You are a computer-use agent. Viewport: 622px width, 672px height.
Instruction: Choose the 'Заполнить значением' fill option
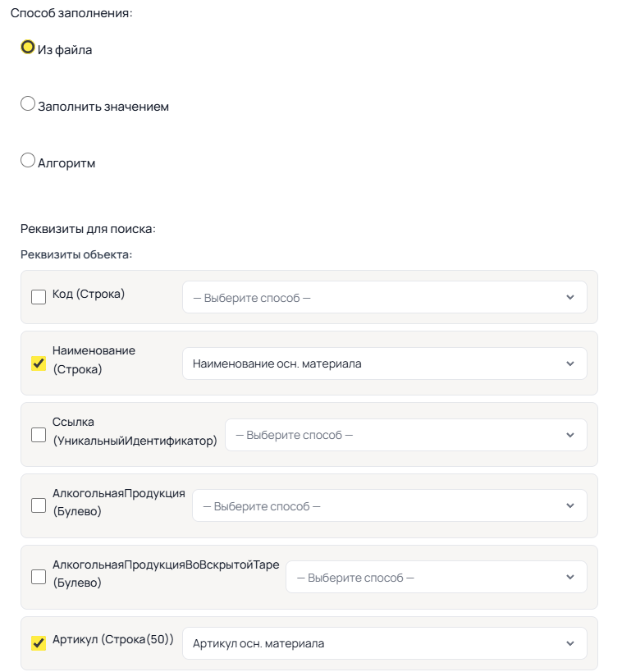(x=28, y=104)
